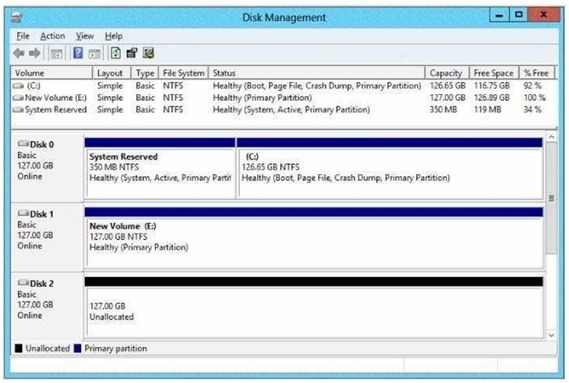The image size is (569, 383).
Task: Open the Action menu
Action: (x=53, y=36)
